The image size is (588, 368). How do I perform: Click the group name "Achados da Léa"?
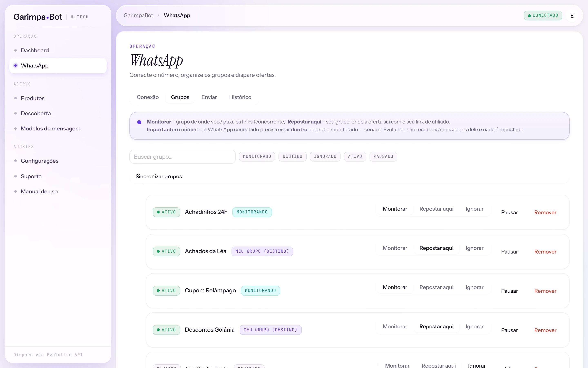205,251
